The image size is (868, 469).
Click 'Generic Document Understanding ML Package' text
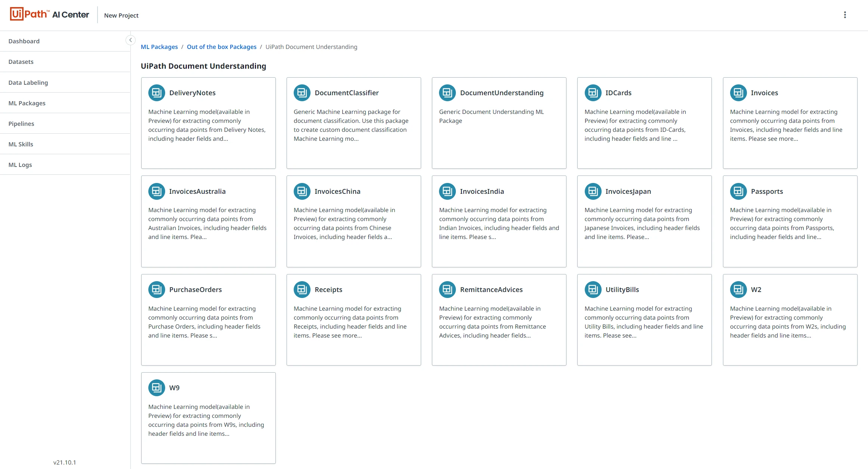pos(491,116)
